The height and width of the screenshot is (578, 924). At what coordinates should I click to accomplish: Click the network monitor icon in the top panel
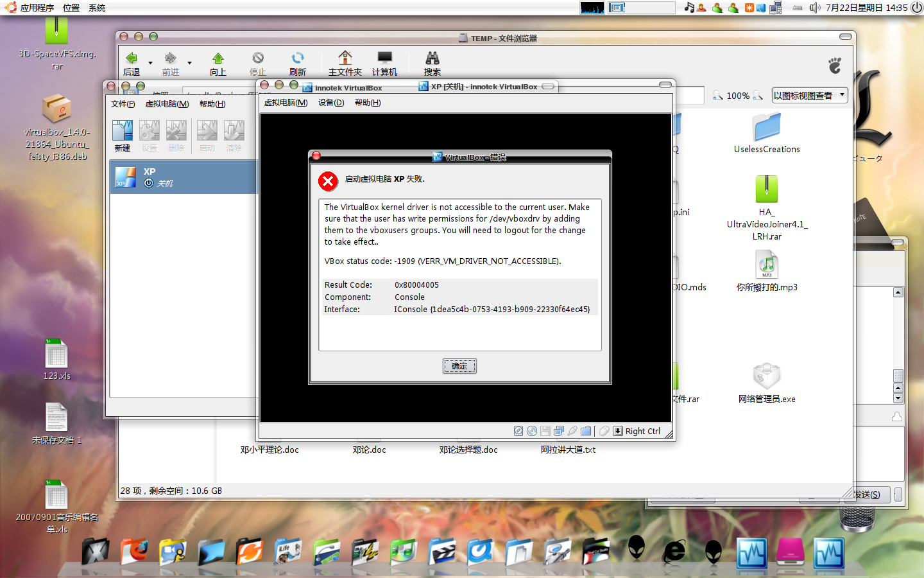(x=776, y=8)
